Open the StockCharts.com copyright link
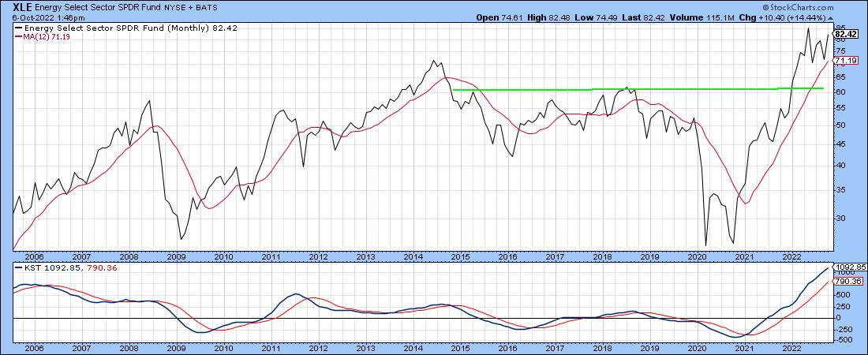 pyautogui.click(x=797, y=8)
